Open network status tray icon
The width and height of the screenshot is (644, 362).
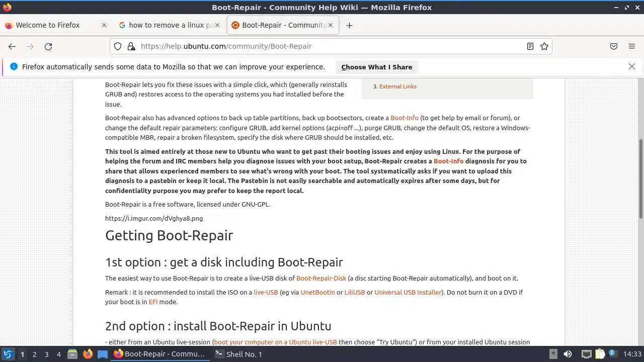[x=586, y=354]
